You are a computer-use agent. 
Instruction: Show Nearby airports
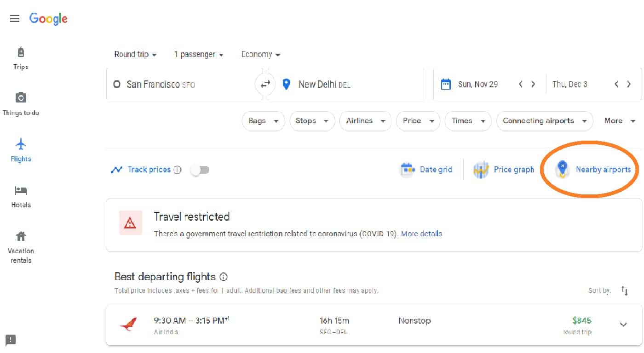click(593, 170)
